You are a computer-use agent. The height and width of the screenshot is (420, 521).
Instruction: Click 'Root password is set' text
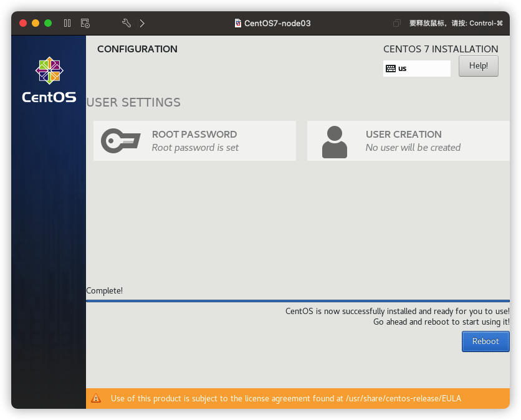[195, 148]
